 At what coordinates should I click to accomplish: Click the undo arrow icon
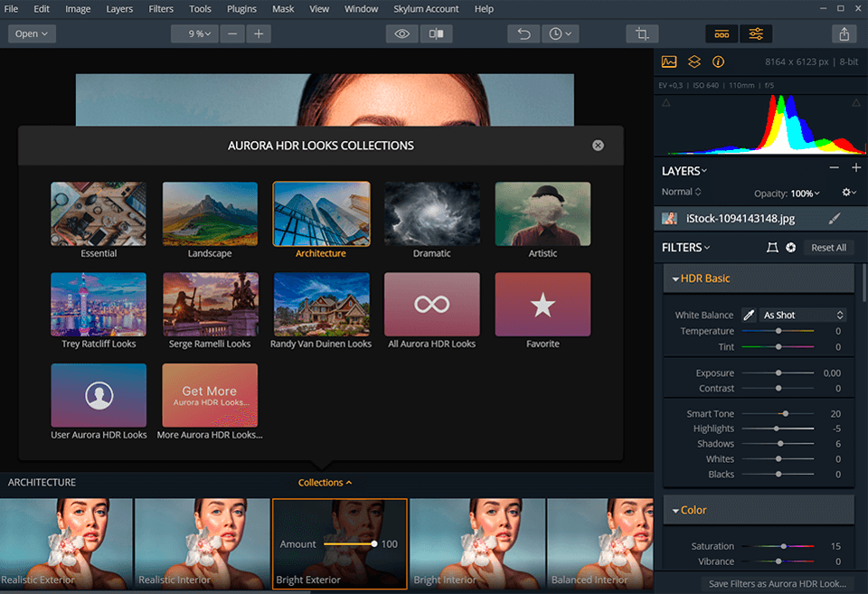coord(523,33)
